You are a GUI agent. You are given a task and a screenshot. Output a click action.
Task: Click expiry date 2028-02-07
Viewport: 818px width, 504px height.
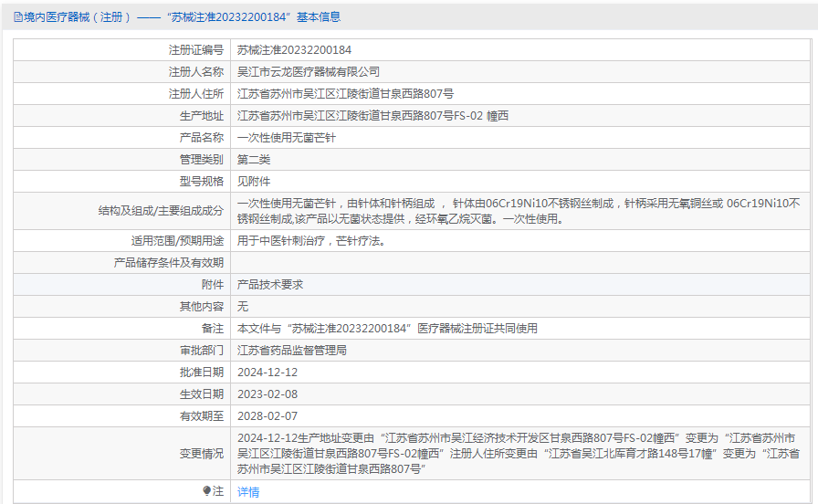coord(267,416)
